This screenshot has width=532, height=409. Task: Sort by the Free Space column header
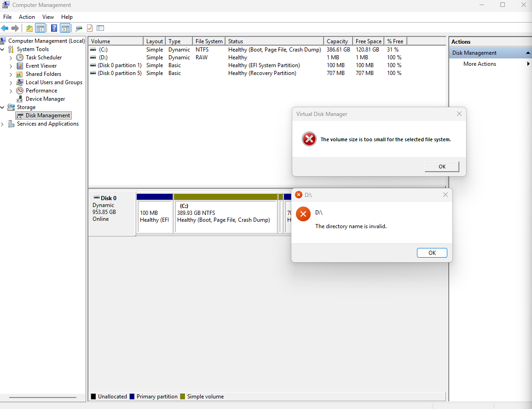tap(369, 41)
